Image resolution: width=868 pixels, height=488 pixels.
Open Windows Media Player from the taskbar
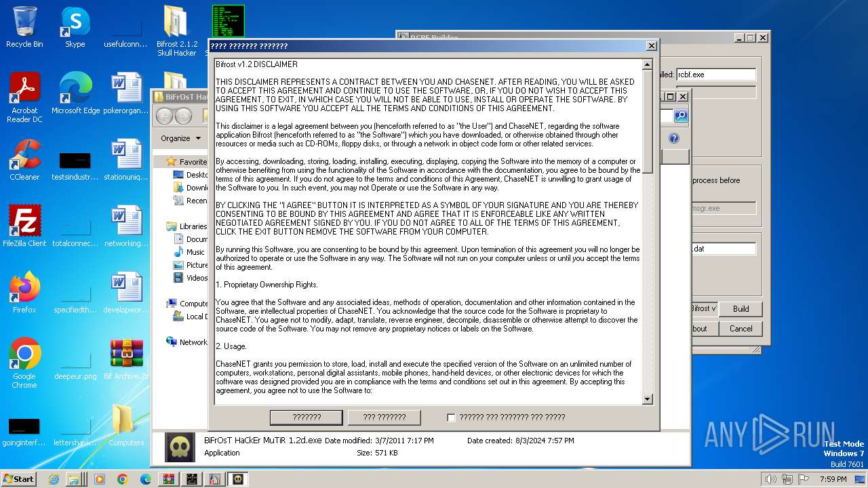point(100,479)
